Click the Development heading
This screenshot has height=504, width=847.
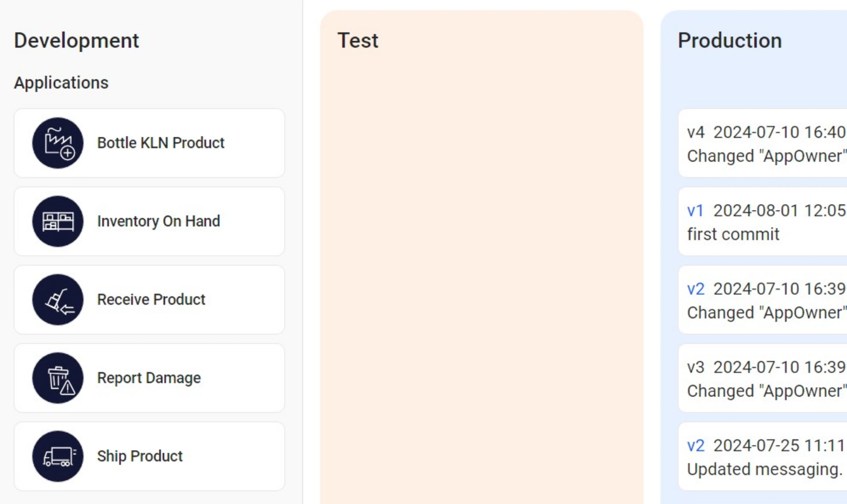click(76, 40)
